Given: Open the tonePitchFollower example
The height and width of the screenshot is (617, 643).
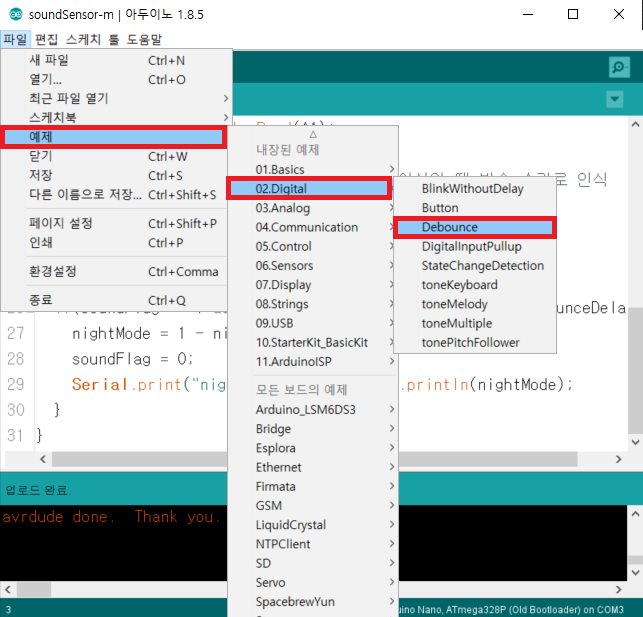Looking at the screenshot, I should (475, 342).
